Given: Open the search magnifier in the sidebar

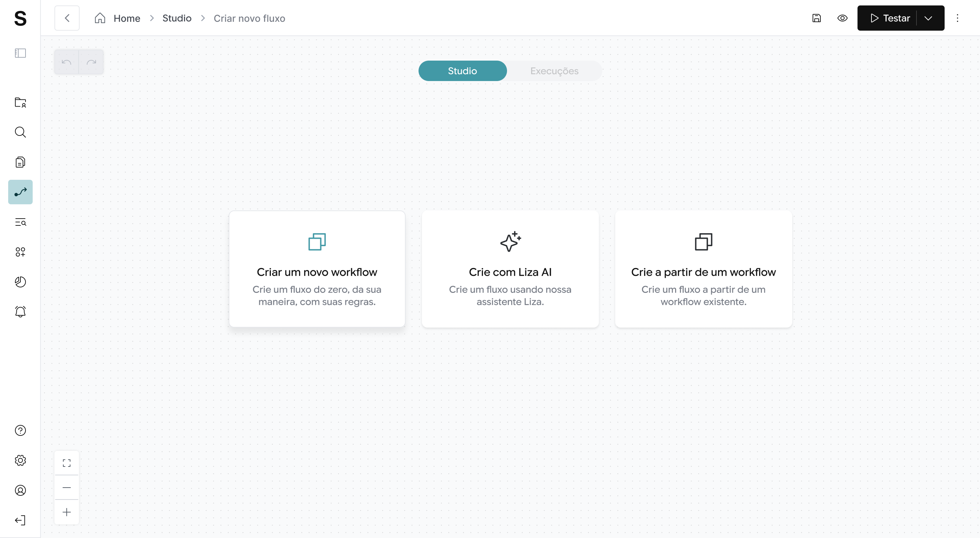Looking at the screenshot, I should pyautogui.click(x=20, y=132).
